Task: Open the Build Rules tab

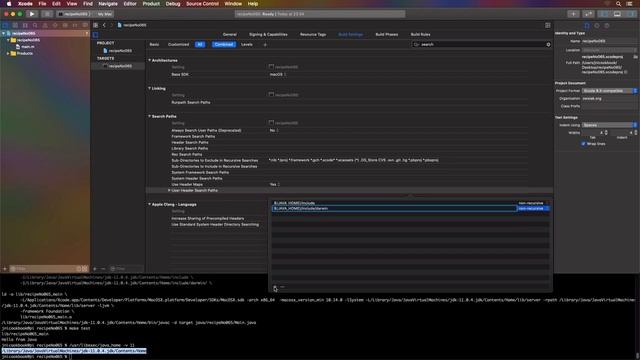Action: pyautogui.click(x=420, y=34)
